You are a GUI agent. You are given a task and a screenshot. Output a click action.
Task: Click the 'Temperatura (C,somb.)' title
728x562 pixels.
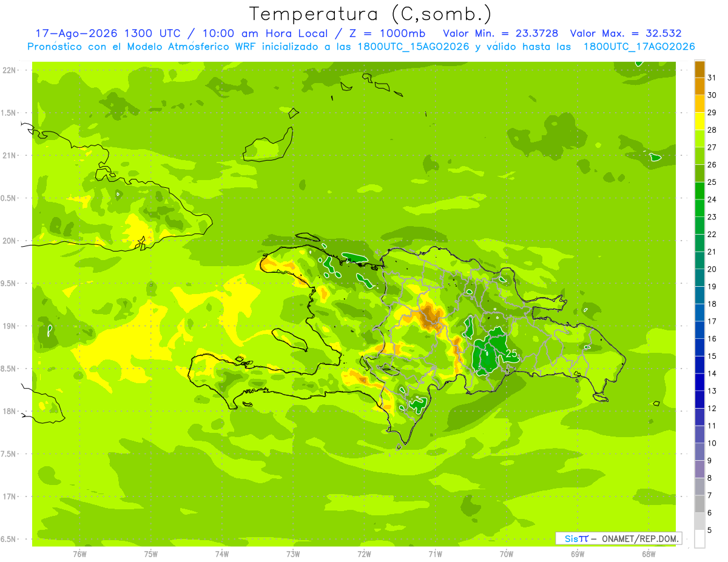[371, 14]
